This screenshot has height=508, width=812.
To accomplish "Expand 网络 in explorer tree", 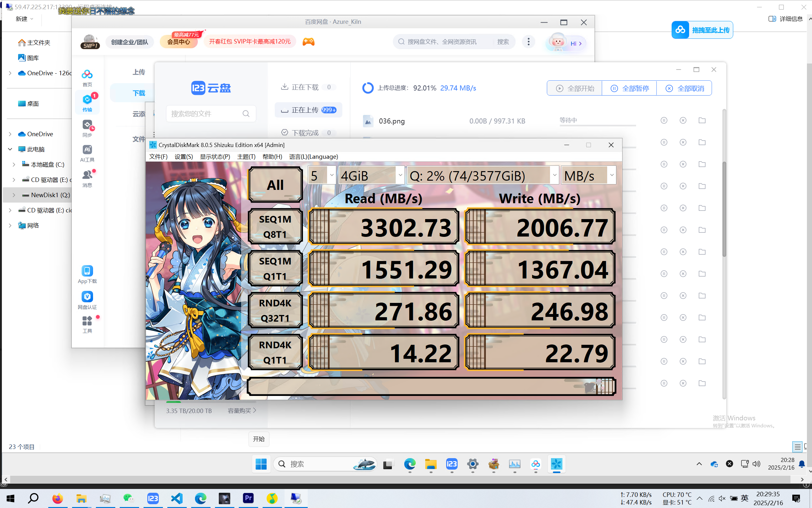I will tap(10, 225).
